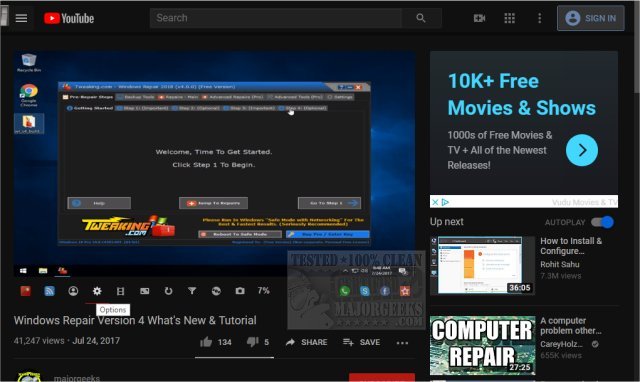Viewport: 640px width, 382px height.
Task: Click the loop arrow icon in the video toolbar
Action: tap(168, 291)
